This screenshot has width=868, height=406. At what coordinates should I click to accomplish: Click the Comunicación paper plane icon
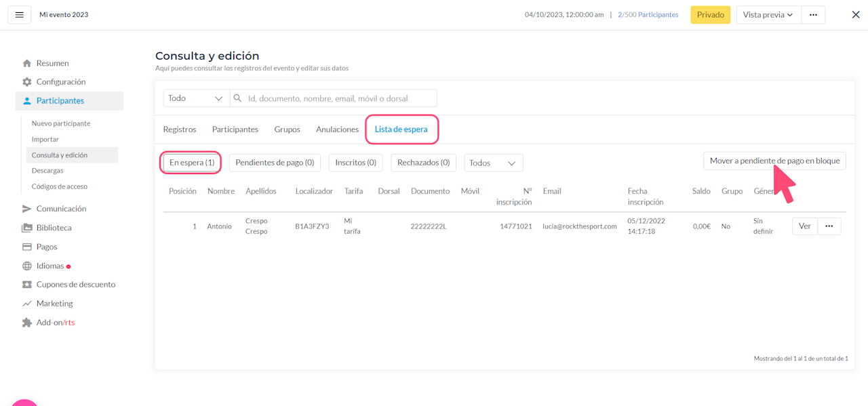[27, 209]
